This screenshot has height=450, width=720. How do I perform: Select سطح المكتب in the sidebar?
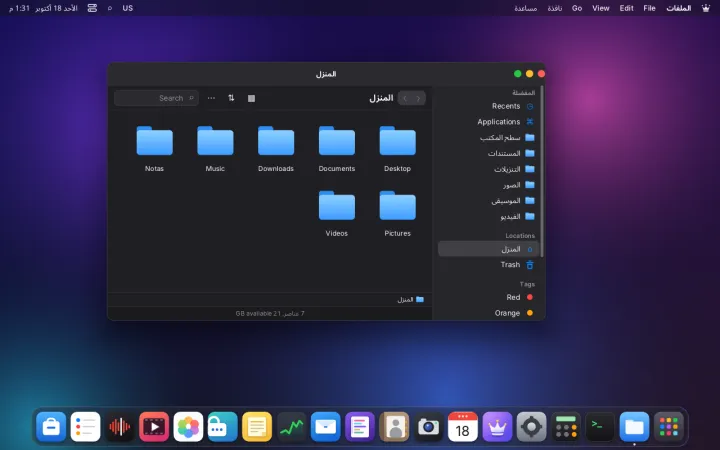(x=489, y=137)
